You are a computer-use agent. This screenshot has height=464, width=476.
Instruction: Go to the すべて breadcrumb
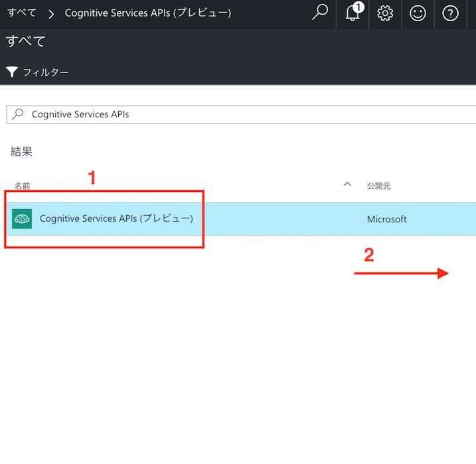tap(22, 13)
